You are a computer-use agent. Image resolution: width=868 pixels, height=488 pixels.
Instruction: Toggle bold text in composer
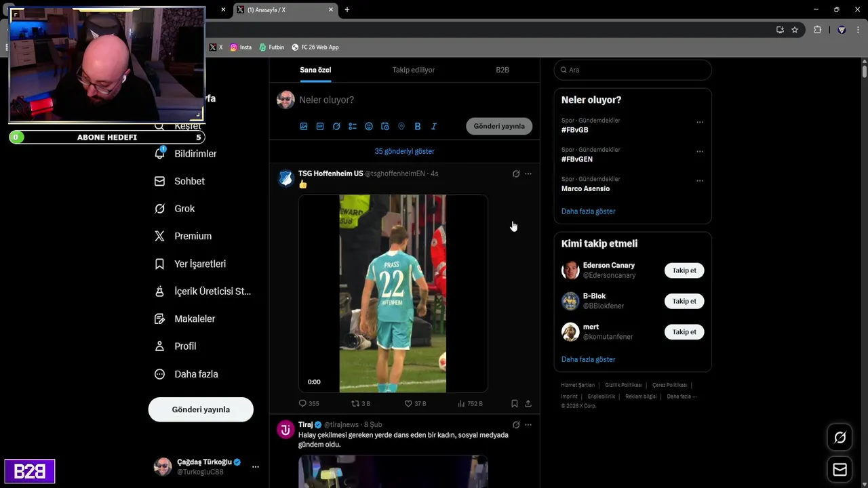418,126
